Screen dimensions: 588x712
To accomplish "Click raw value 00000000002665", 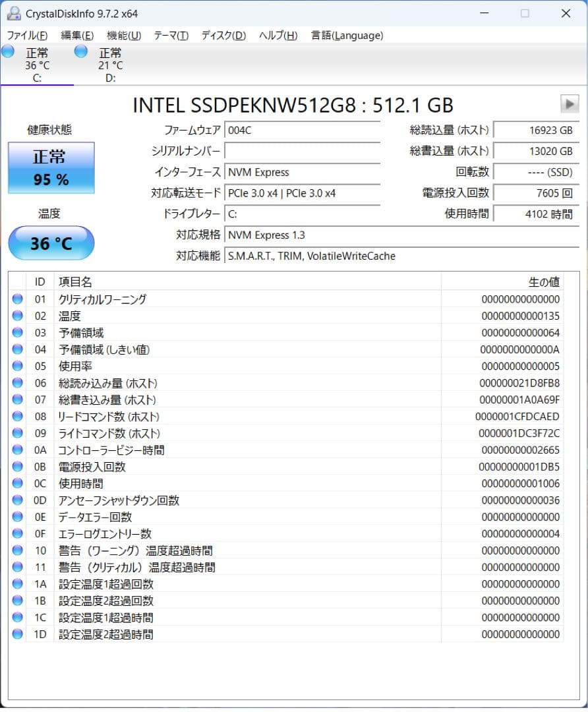I will coord(520,450).
